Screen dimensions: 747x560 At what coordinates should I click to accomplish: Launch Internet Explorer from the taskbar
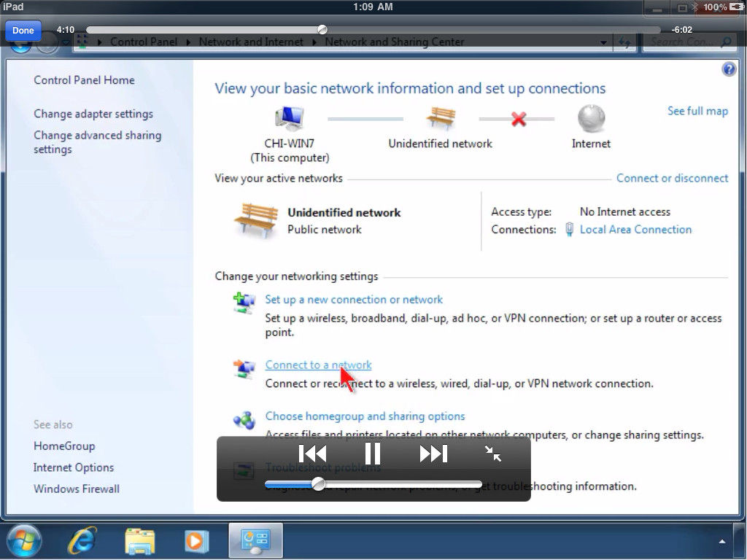pyautogui.click(x=82, y=541)
